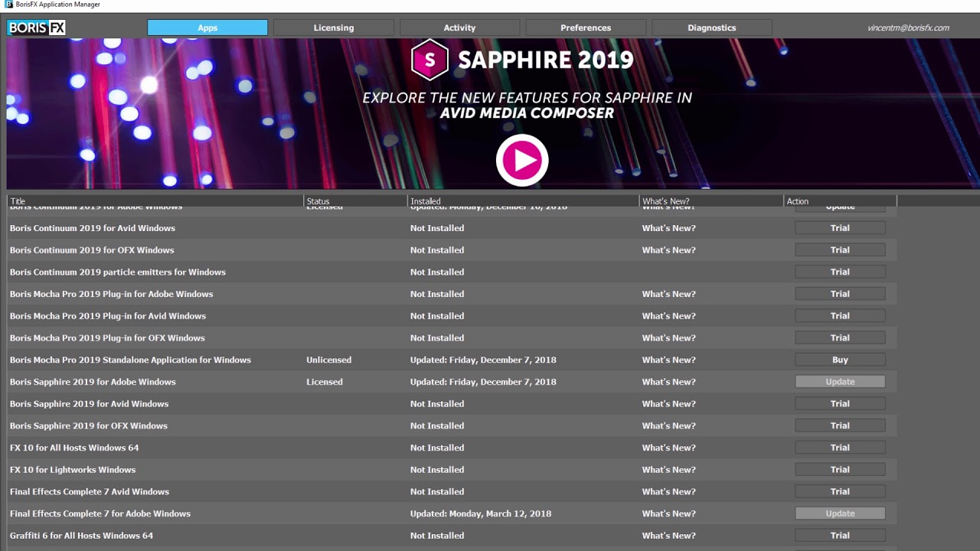
Task: Start Trial for Boris Continuum 2019 Avid
Action: pos(840,228)
